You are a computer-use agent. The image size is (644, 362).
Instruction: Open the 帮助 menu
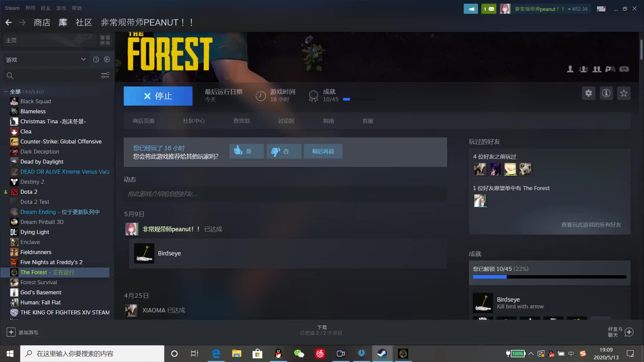(76, 8)
